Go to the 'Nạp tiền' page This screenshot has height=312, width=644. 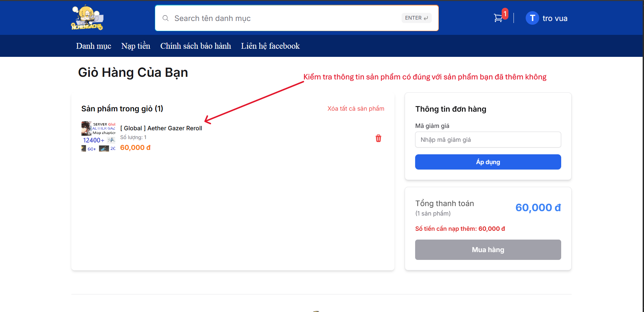coord(136,46)
